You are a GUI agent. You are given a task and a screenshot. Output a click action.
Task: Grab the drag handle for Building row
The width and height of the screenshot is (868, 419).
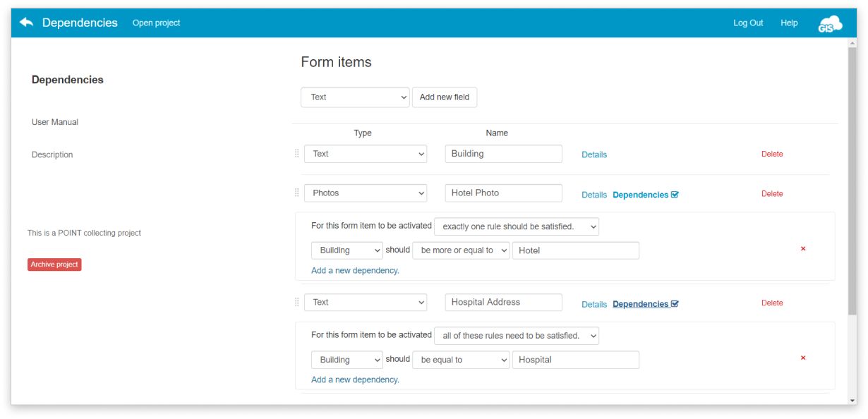coord(296,154)
